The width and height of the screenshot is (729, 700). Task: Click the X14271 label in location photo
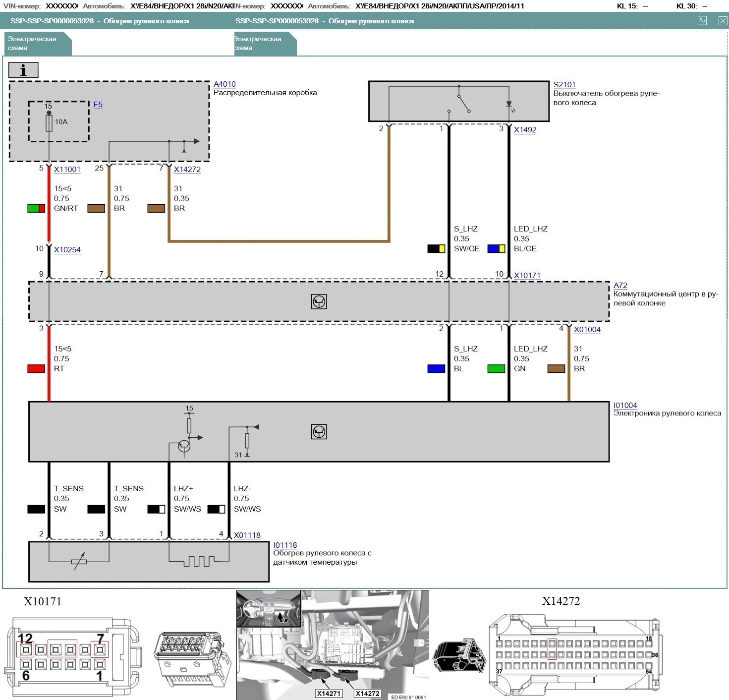pos(329,694)
